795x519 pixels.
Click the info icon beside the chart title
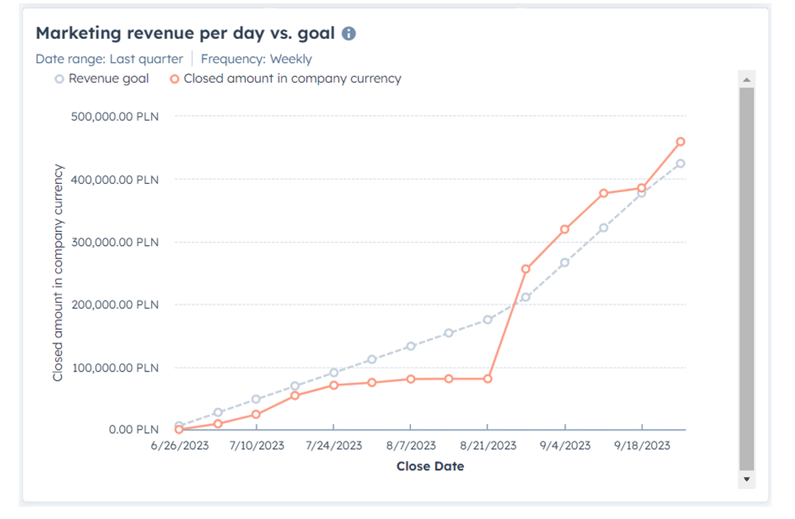(349, 33)
